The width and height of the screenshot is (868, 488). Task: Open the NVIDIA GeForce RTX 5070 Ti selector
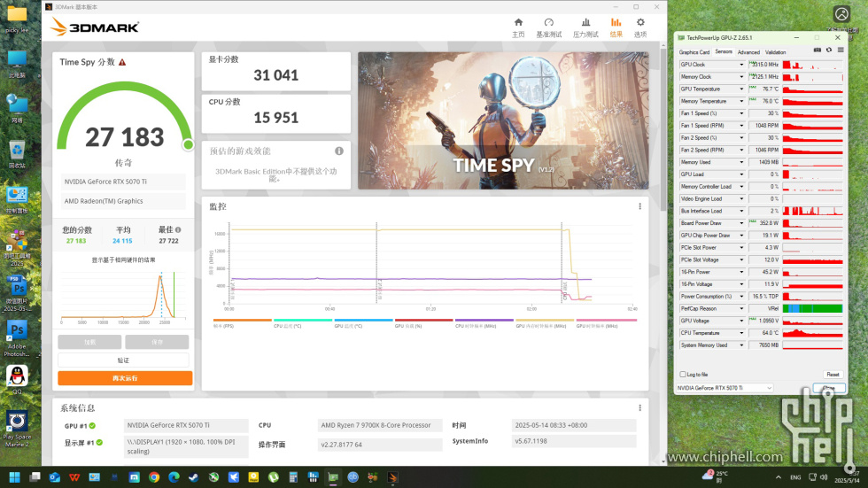pos(724,388)
